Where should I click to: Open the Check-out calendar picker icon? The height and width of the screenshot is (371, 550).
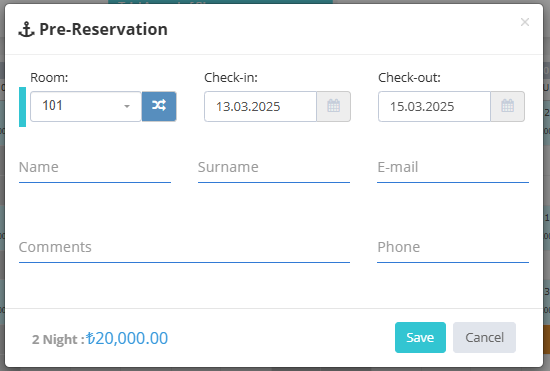tap(507, 107)
